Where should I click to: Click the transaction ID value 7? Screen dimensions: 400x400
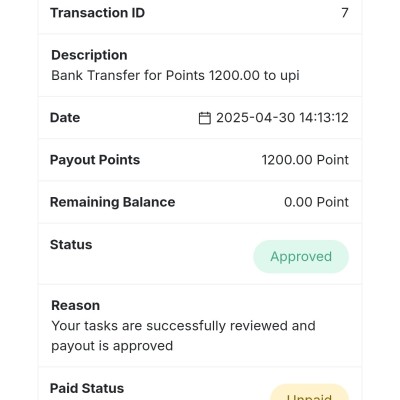[x=345, y=13]
